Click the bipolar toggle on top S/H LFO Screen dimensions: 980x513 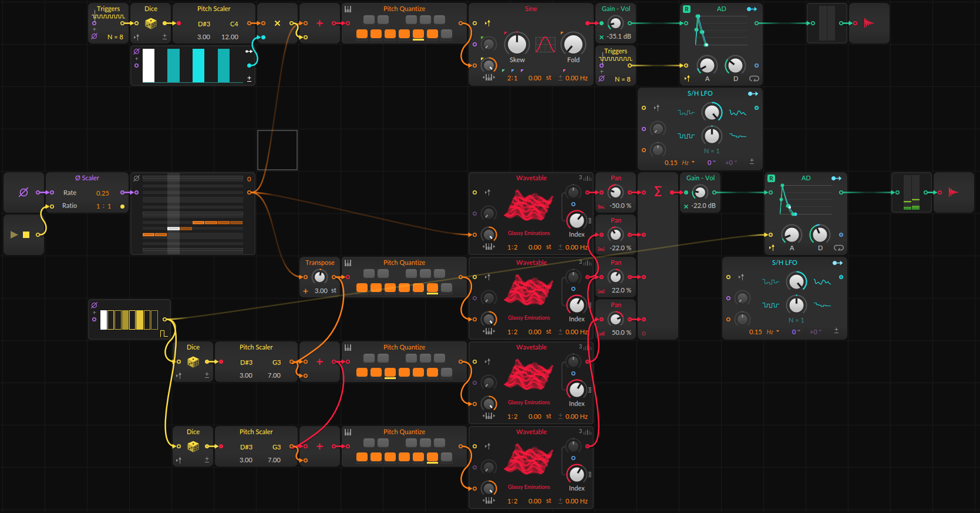[752, 161]
